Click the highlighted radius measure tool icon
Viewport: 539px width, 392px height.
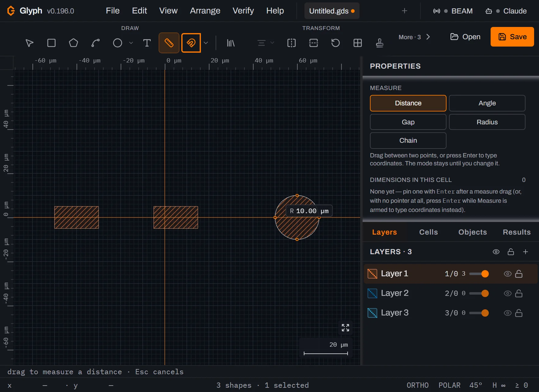pos(191,43)
